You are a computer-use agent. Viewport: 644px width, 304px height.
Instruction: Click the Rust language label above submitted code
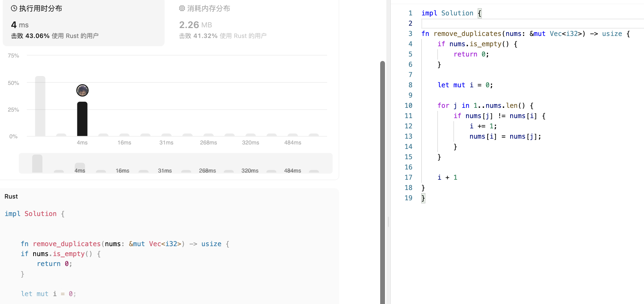(11, 197)
